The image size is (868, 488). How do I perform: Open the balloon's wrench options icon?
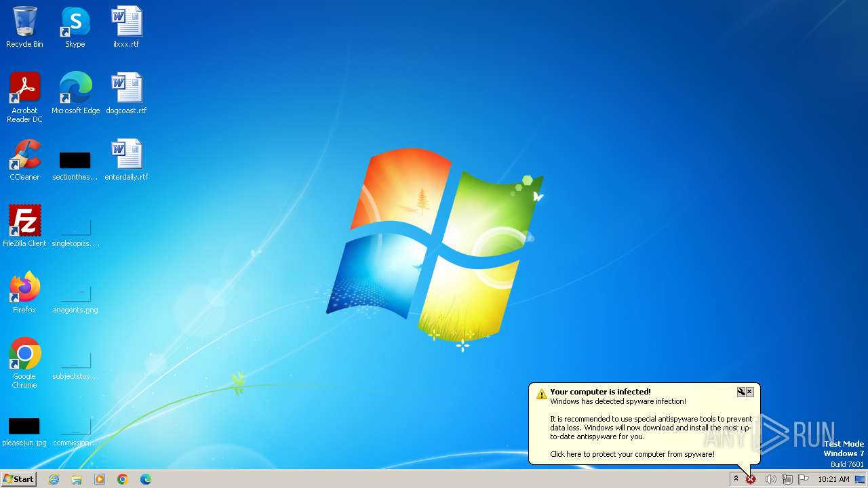[x=741, y=392]
